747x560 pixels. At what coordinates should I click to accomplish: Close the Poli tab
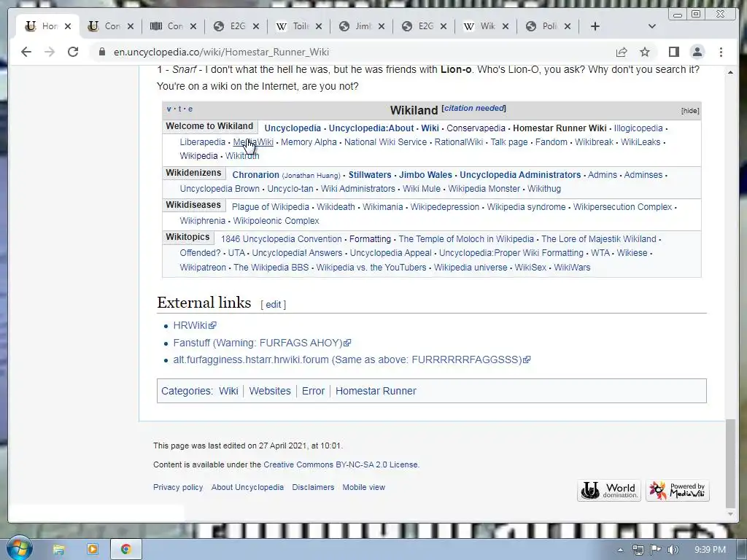pos(568,26)
